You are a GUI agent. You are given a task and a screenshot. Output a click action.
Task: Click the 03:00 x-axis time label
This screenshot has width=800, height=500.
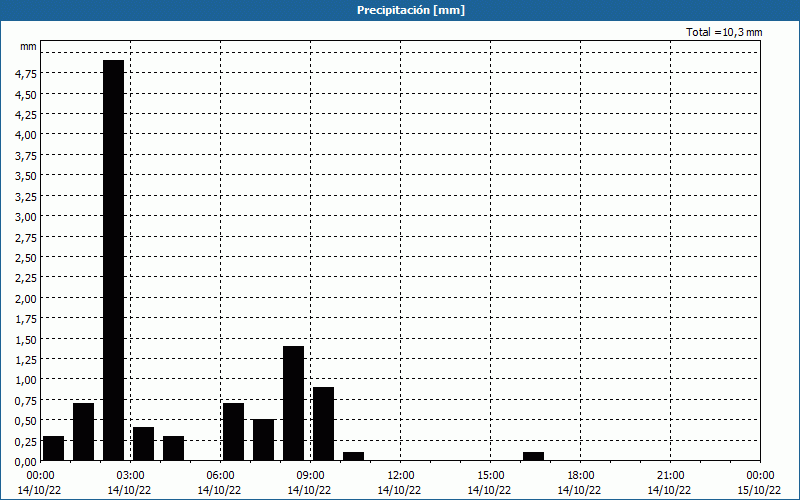pyautogui.click(x=130, y=476)
